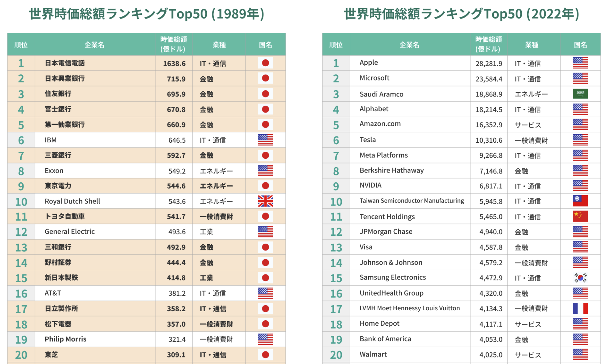Click the Japan flag in 日本電信電話 row
The height and width of the screenshot is (364, 608).
click(265, 63)
